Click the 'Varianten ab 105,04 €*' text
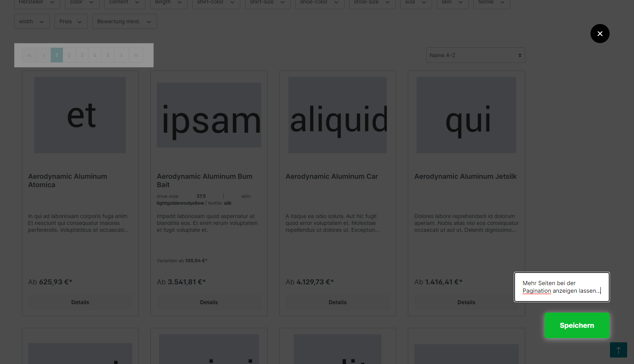The image size is (634, 364). [182, 261]
